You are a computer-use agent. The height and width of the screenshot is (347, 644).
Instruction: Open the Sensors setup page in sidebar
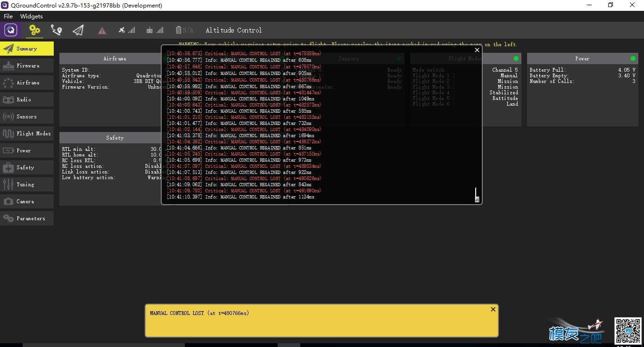point(27,116)
